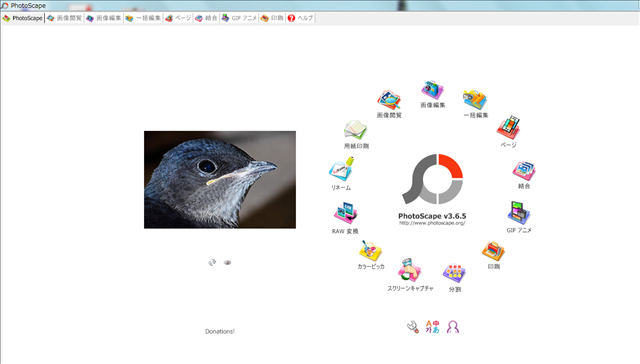The image size is (640, 364).
Task: Open the 印刷 print icon in circle
Action: pos(493,251)
